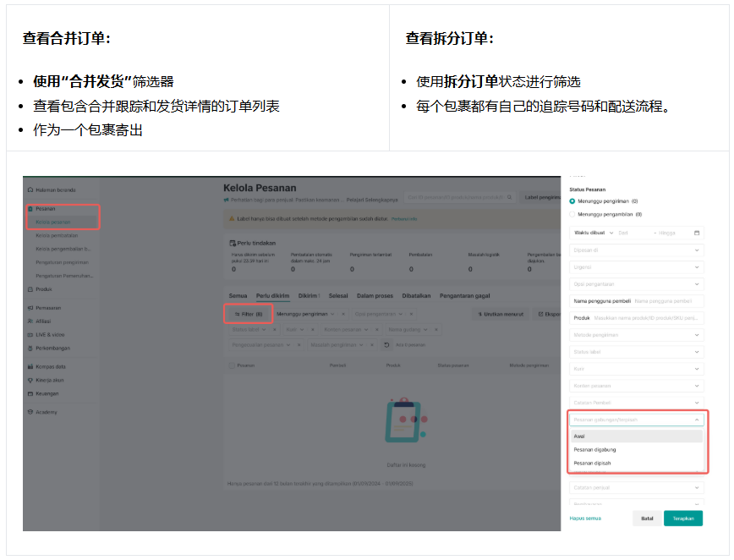Click the Nama pengguna pembeli input field
Screen dimensions: 734x560
tap(668, 301)
